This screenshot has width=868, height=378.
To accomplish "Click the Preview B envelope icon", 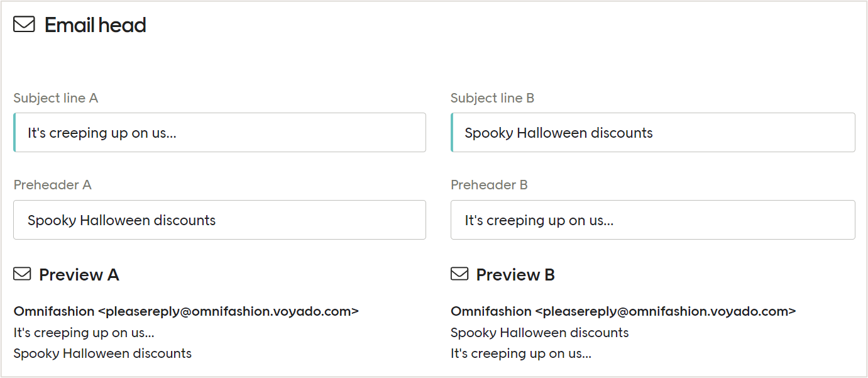I will (459, 274).
